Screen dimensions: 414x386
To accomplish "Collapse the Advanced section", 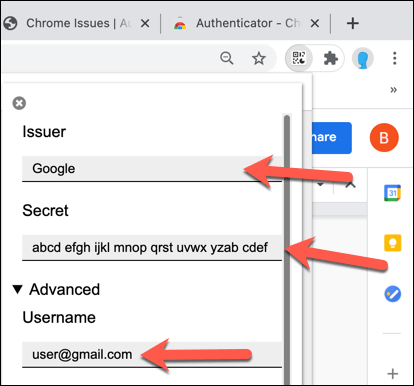I will tap(56, 289).
